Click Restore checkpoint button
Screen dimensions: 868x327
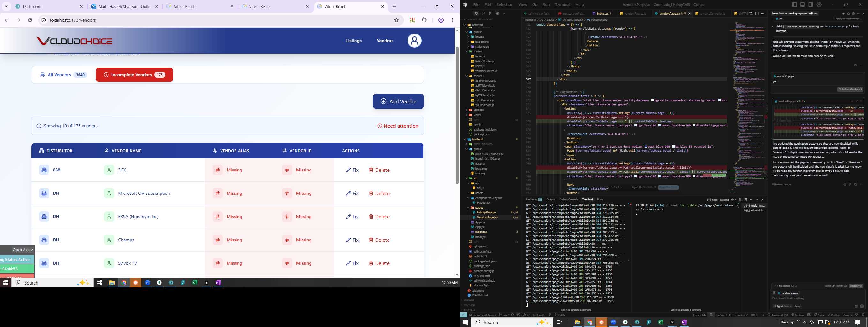(x=850, y=89)
